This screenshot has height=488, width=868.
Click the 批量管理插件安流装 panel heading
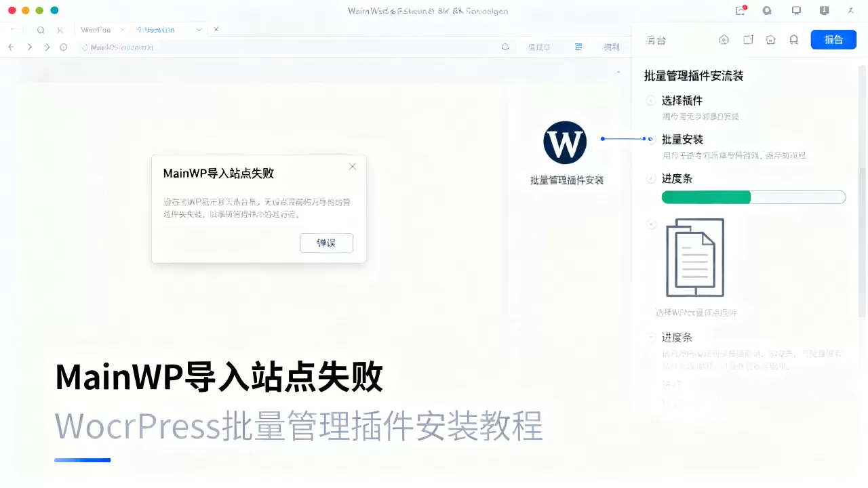pos(694,76)
